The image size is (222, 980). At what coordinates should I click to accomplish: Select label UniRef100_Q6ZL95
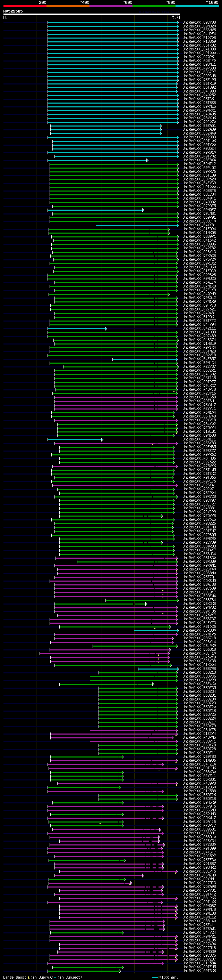pyautogui.click(x=199, y=80)
